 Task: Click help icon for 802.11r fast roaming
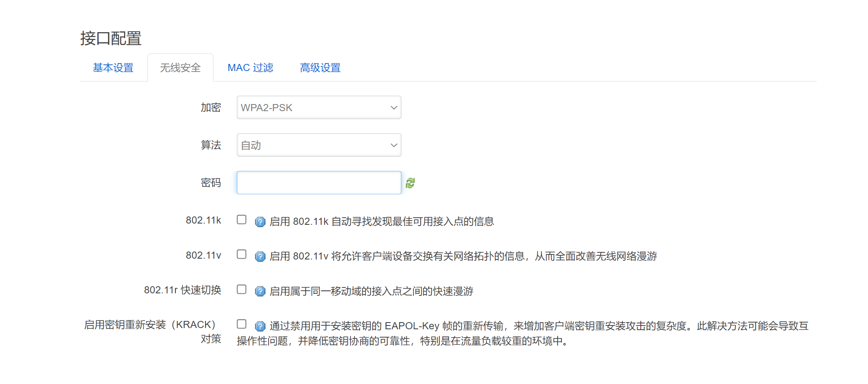coord(260,291)
